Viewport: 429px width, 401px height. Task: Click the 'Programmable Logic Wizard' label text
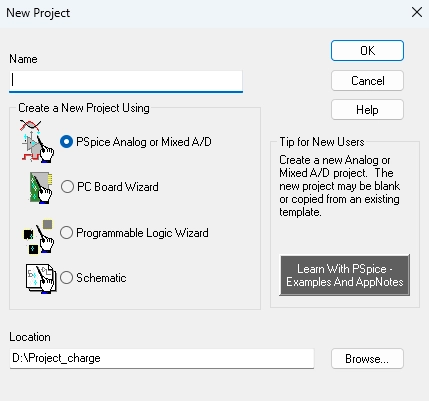click(x=142, y=233)
